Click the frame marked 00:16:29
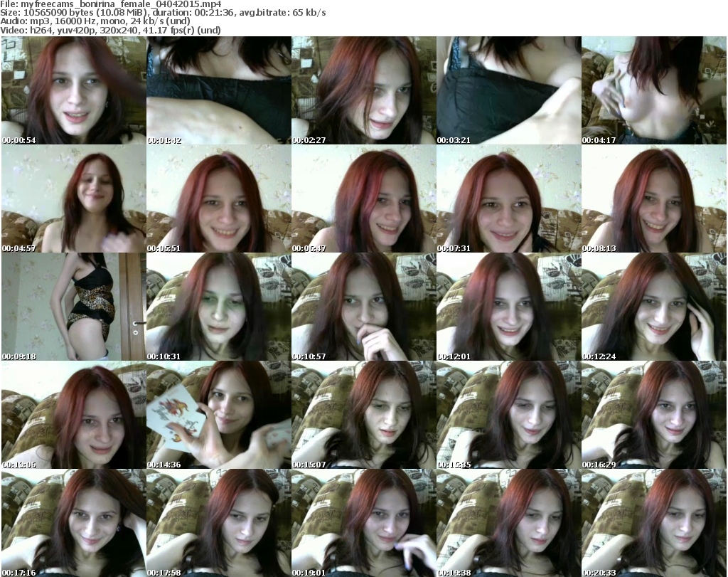728x577 pixels. point(654,415)
